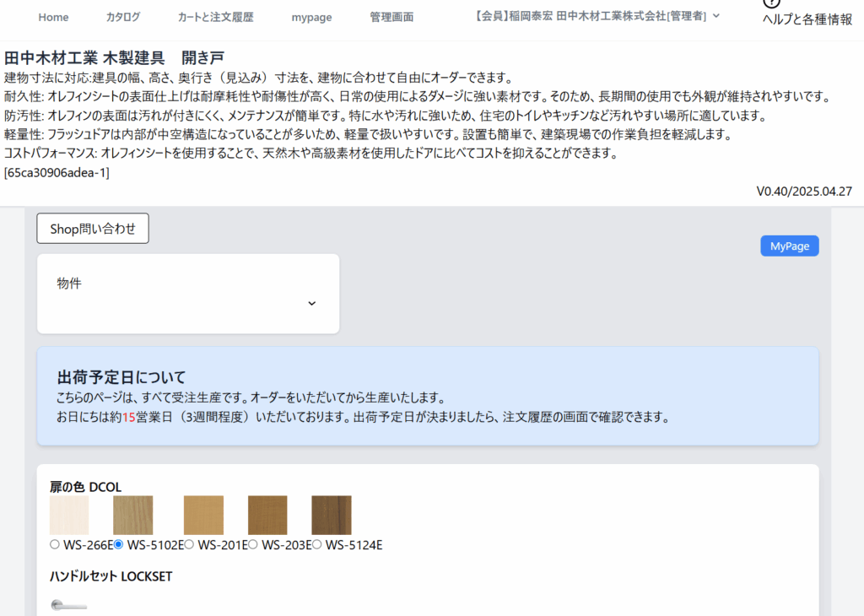This screenshot has width=864, height=616.
Task: Select the WS-266E radio button
Action: 55,544
